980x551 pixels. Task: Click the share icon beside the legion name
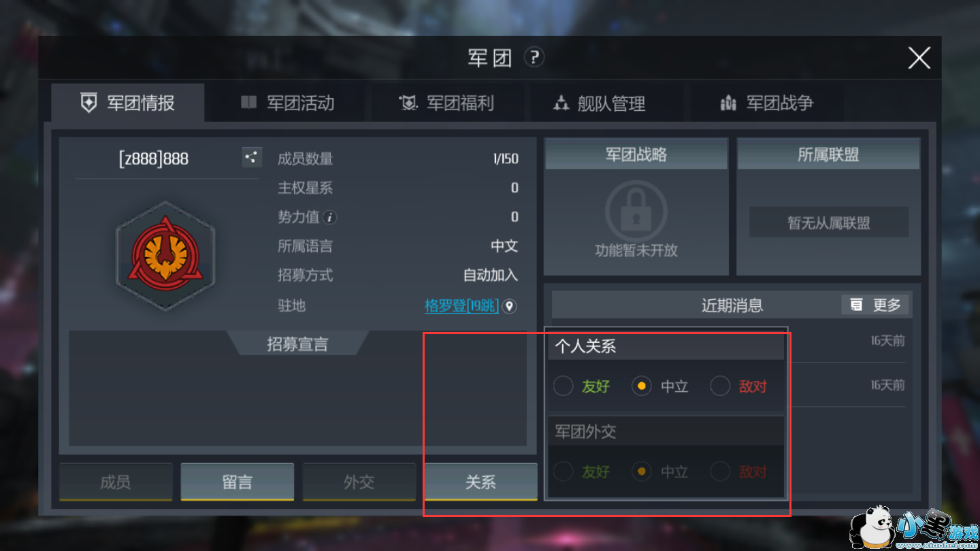(x=252, y=158)
